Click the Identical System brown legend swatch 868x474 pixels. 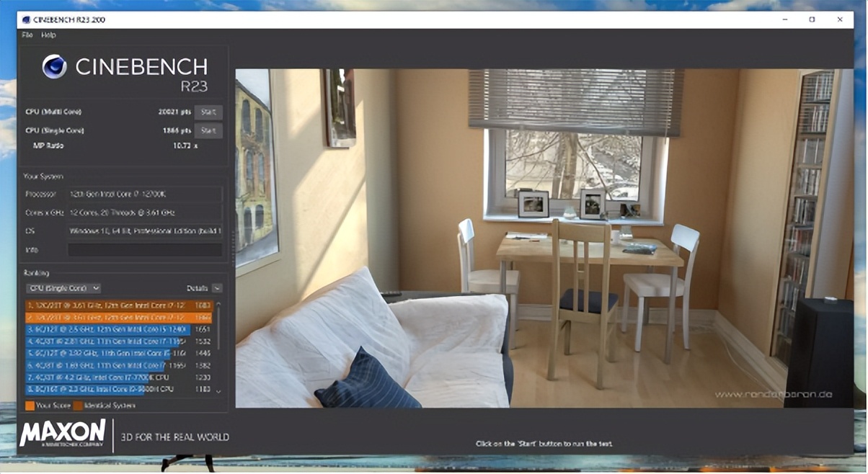point(77,406)
